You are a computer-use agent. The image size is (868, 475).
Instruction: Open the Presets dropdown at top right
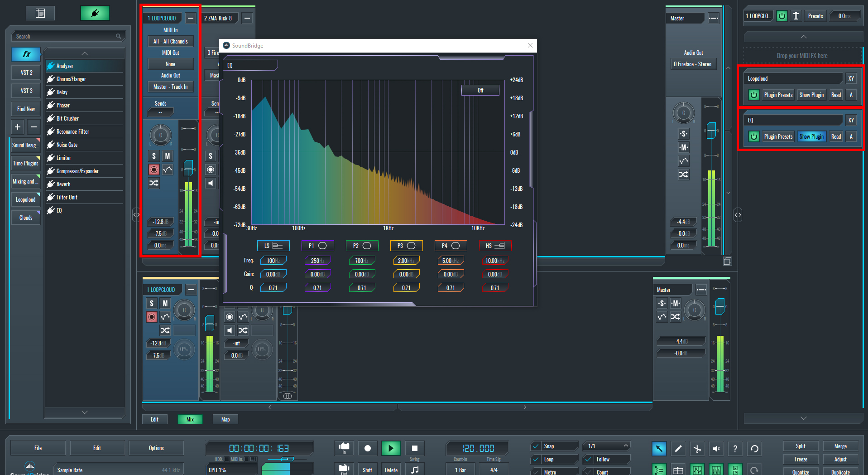point(815,16)
